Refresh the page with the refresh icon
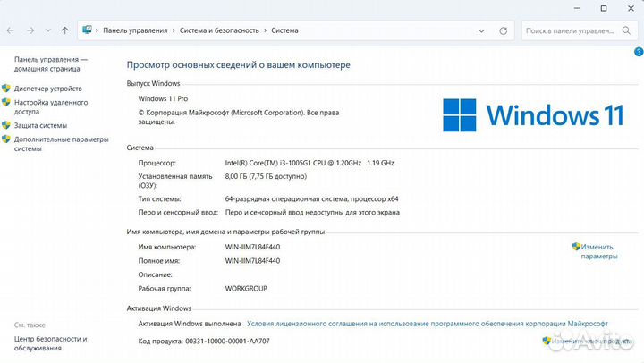Screen dimensions: 644x363 pos(503,30)
